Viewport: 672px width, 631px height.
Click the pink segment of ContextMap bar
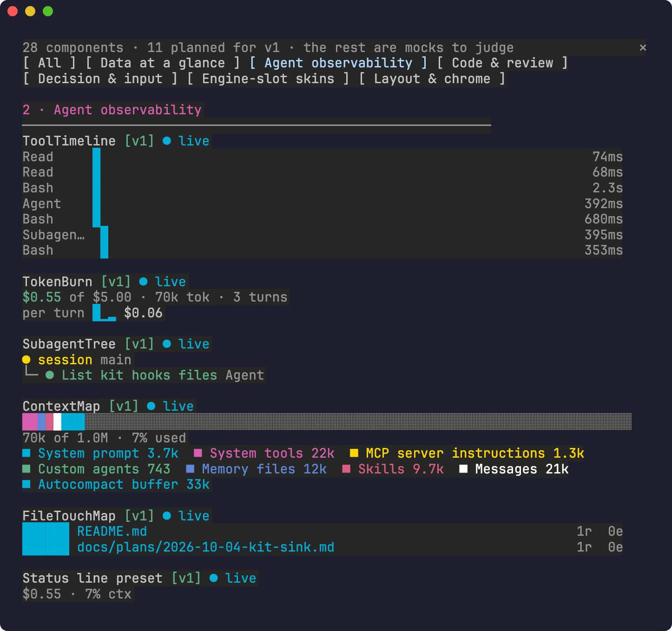pos(30,422)
